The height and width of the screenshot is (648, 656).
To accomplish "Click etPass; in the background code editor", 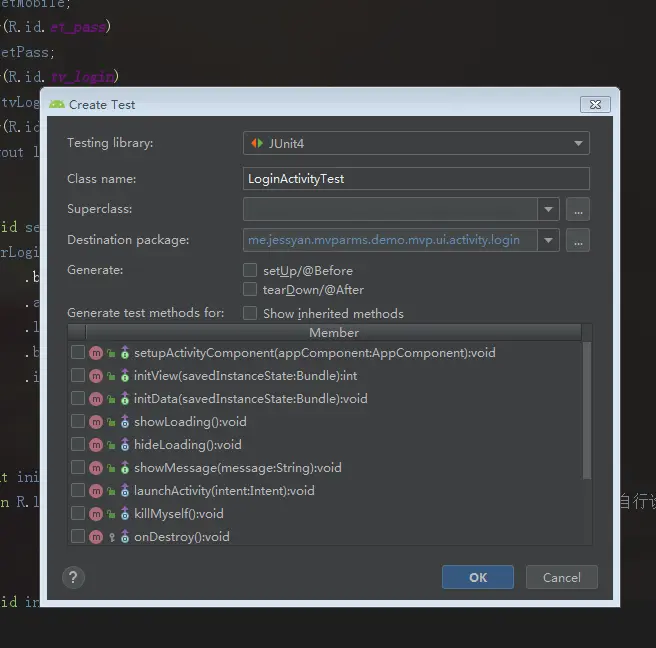I will (27, 53).
